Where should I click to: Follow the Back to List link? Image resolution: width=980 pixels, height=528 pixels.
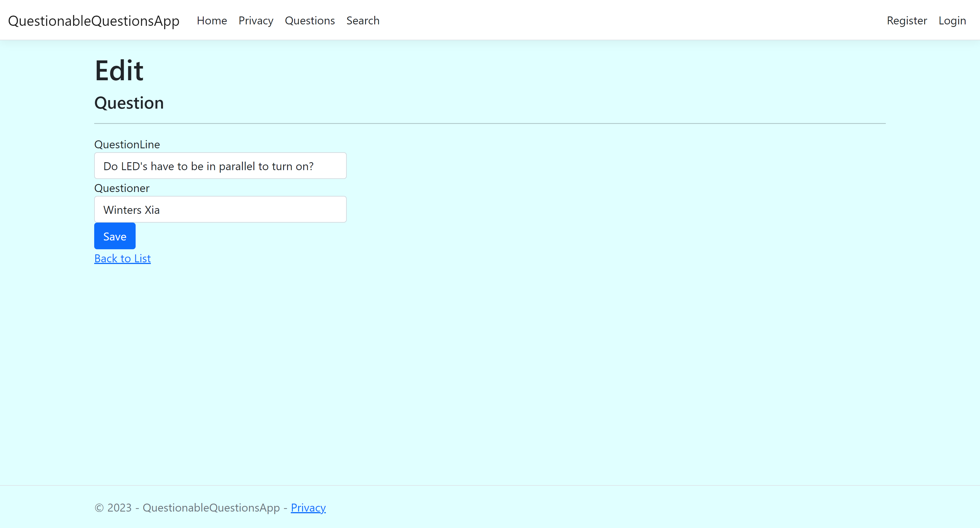pos(123,258)
